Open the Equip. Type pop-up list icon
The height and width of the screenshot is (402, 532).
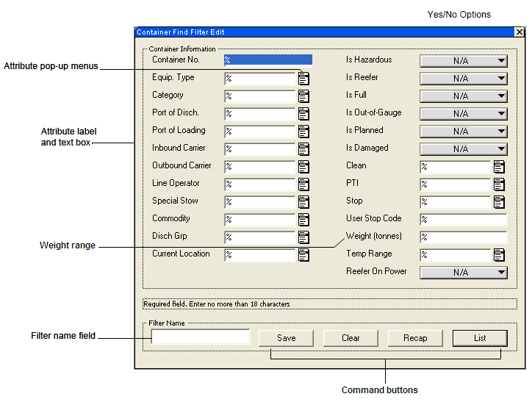[303, 79]
